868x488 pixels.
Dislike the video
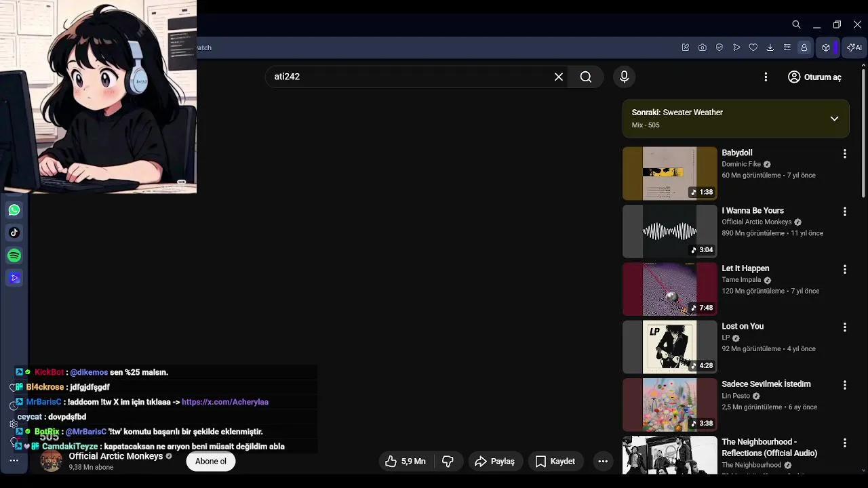[448, 462]
